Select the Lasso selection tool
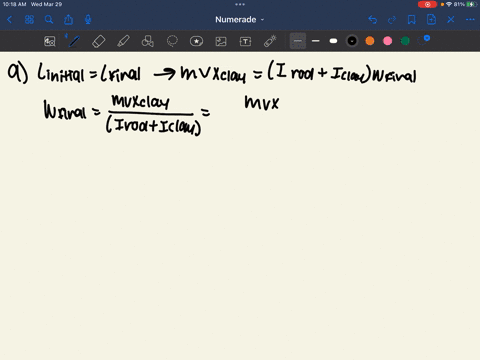Viewport: 480px width, 360px height. click(x=172, y=41)
